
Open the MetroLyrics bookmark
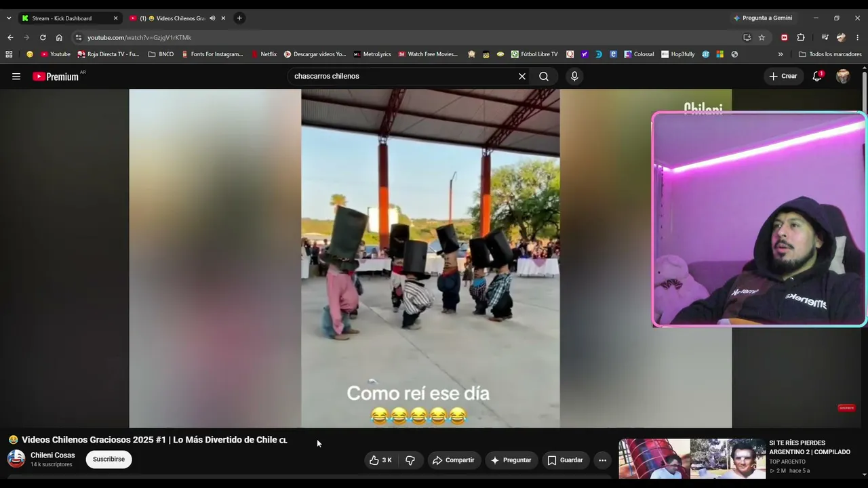coord(372,54)
